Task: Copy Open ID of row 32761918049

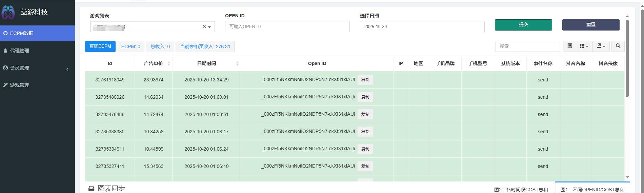Action: (x=365, y=80)
